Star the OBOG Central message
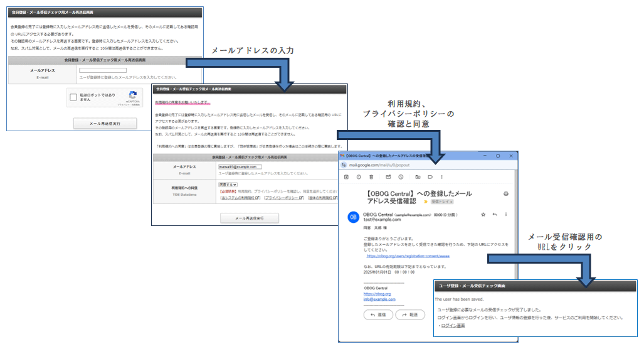The height and width of the screenshot is (349, 644). pos(483,215)
